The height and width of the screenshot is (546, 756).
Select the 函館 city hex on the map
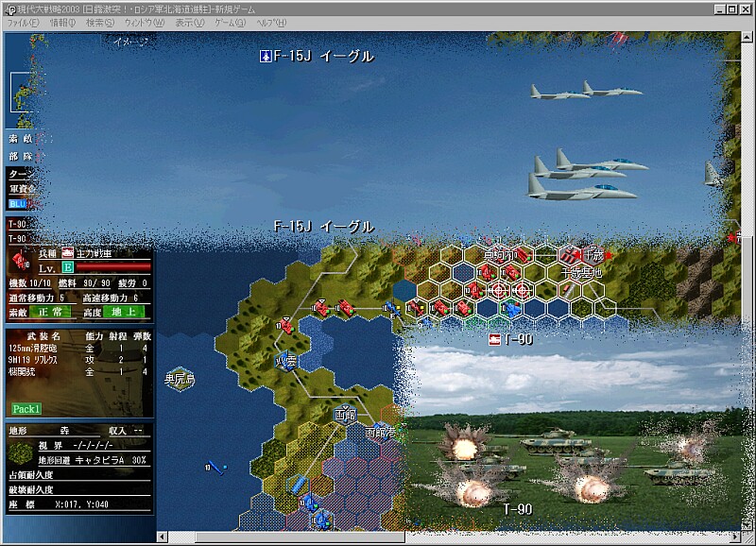[x=345, y=415]
